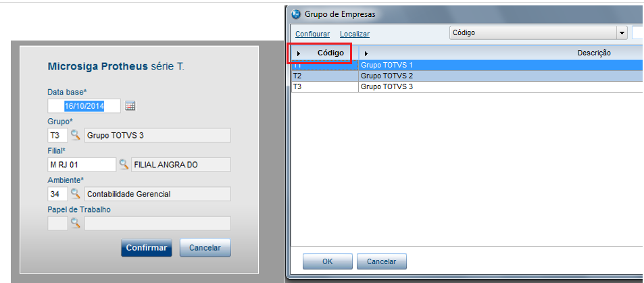Click the T2 code cell
The image size is (644, 283).
325,76
